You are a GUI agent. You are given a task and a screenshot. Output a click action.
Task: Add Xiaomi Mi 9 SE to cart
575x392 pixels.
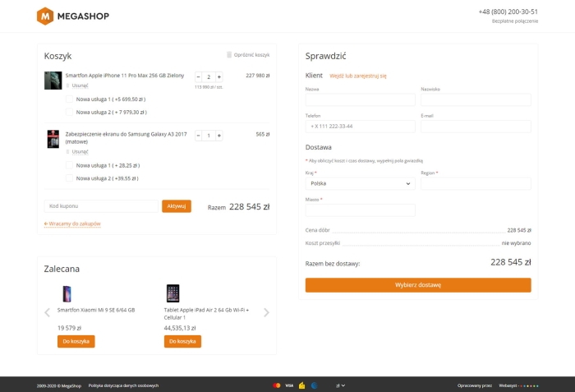tap(76, 341)
